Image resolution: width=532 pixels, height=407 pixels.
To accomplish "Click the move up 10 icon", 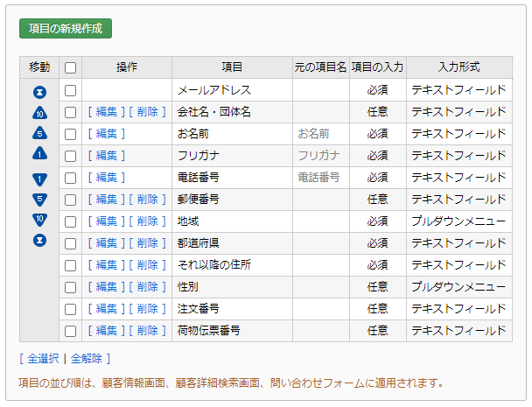I will [x=39, y=113].
